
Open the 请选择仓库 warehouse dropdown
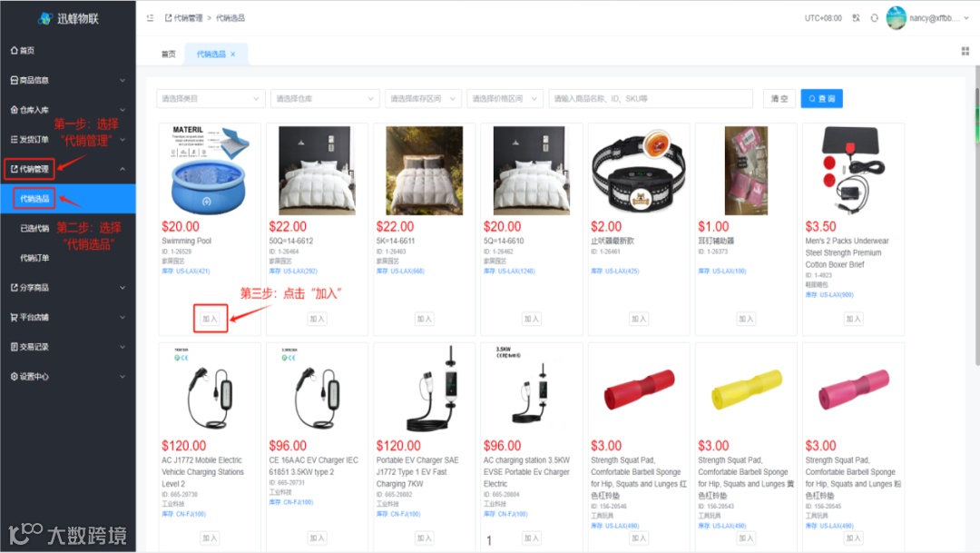tap(324, 98)
